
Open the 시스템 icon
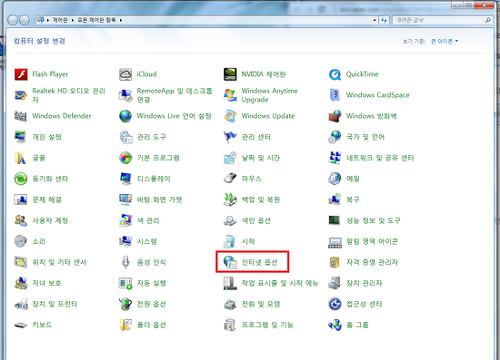click(126, 241)
